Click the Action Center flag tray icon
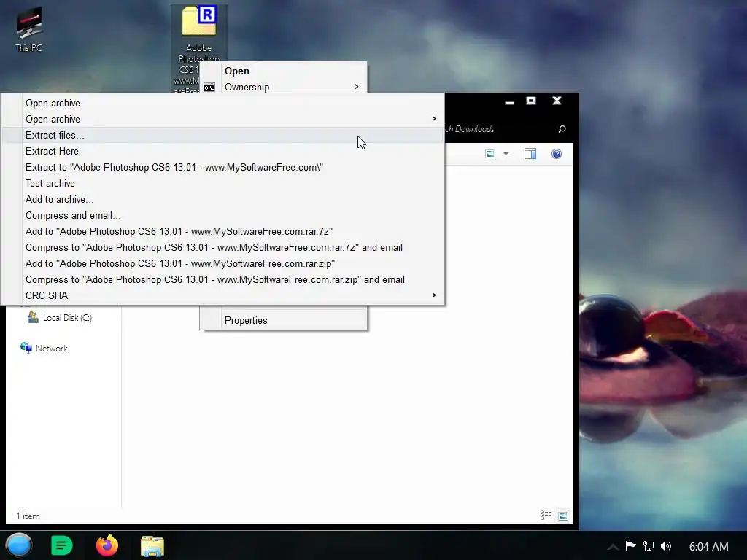The width and height of the screenshot is (747, 560). tap(631, 545)
